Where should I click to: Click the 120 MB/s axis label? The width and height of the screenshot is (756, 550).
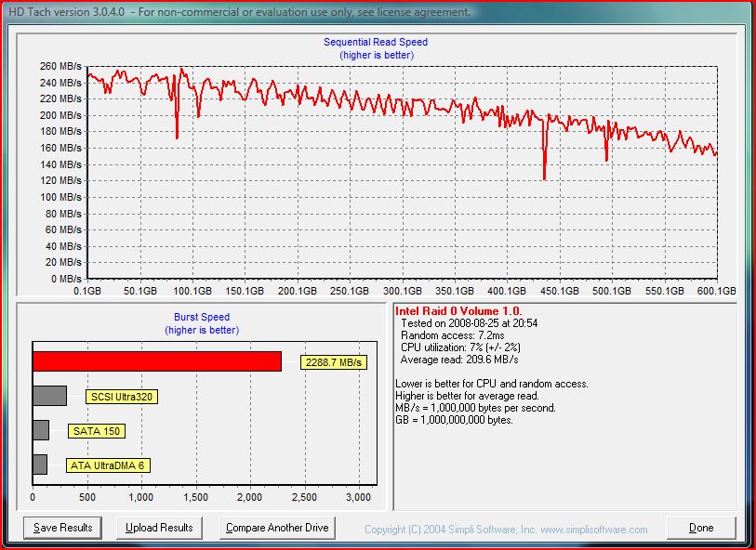coord(60,180)
